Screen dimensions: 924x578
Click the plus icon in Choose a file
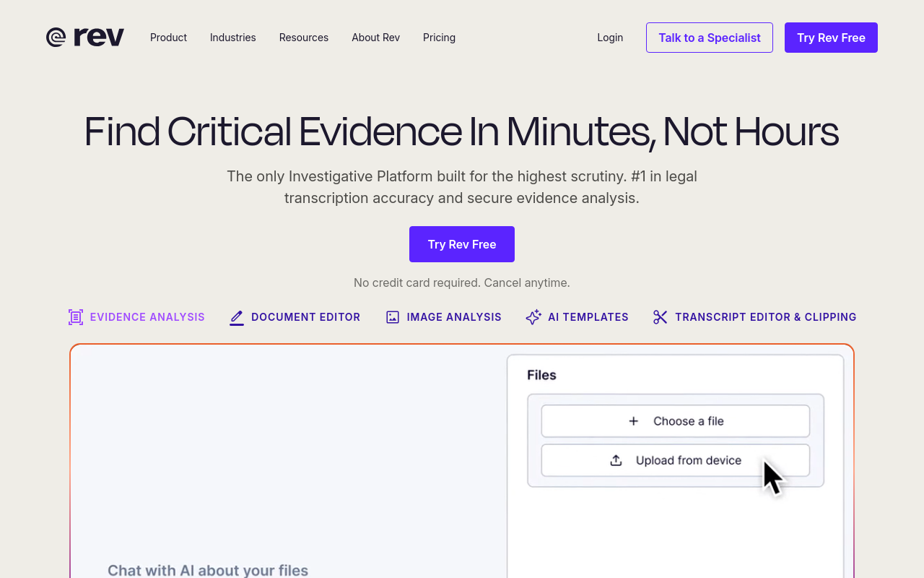click(x=633, y=421)
